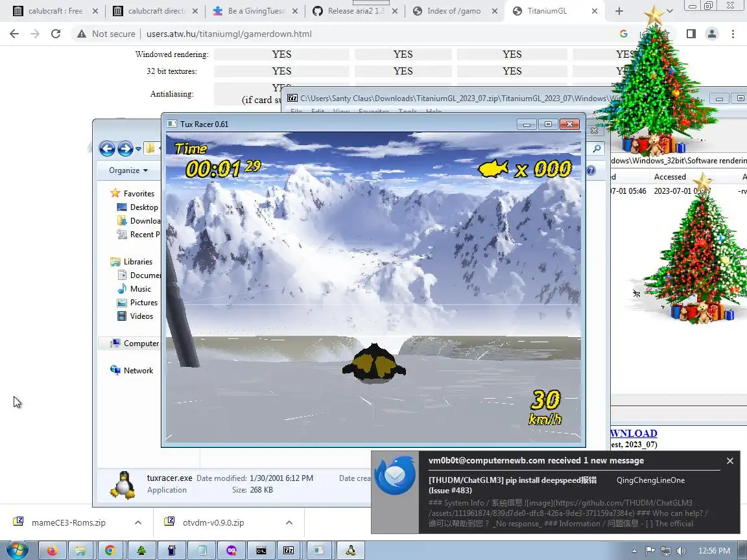Viewport: 747px width, 560px height.
Task: Switch to 7-Zip in taskbar
Action: tap(289, 551)
